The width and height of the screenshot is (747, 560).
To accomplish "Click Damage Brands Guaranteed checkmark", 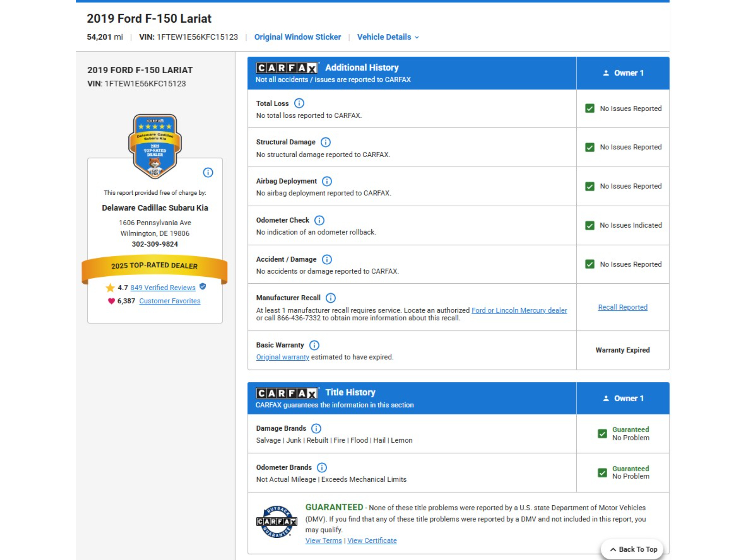I will pyautogui.click(x=602, y=433).
